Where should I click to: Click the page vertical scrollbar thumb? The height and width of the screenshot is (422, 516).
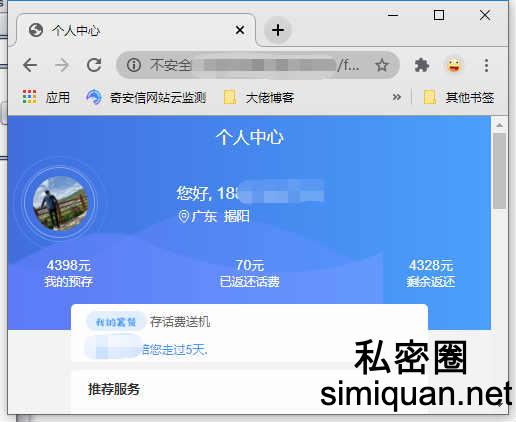pyautogui.click(x=499, y=171)
